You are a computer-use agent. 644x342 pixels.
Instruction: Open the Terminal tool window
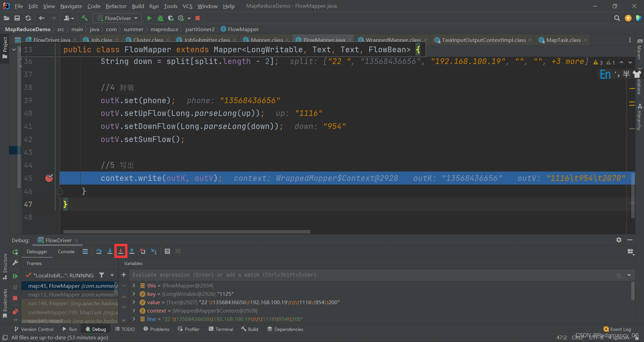point(221,329)
